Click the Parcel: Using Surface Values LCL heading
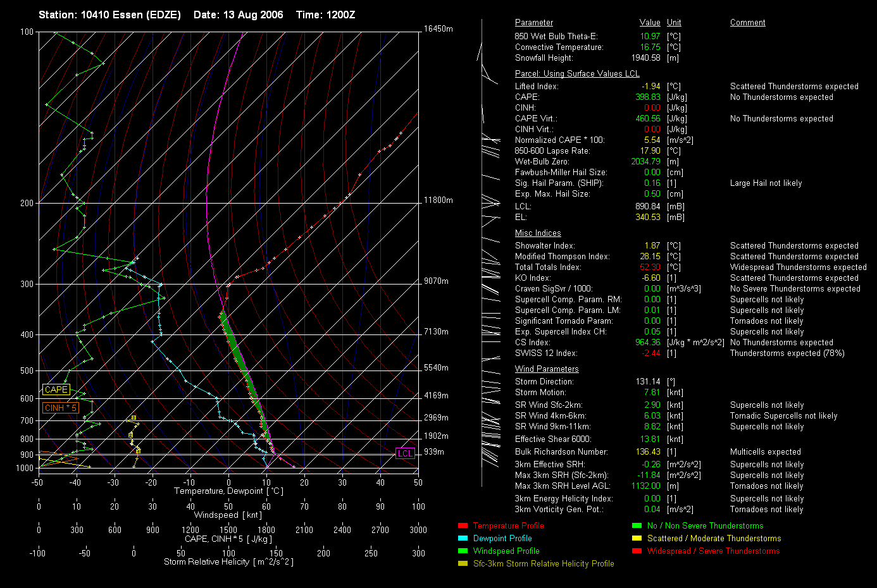 click(x=577, y=74)
